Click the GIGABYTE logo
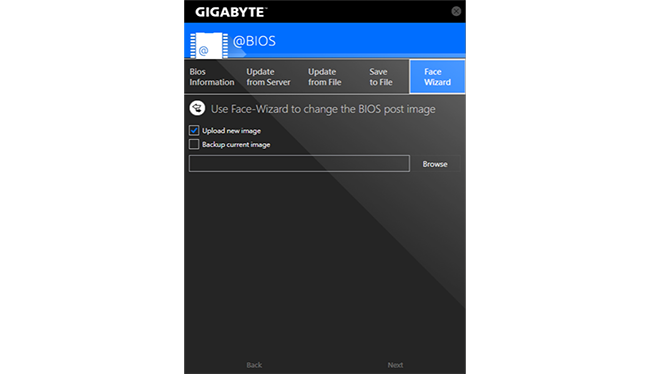Viewport: 650px width, 374px height. (231, 12)
